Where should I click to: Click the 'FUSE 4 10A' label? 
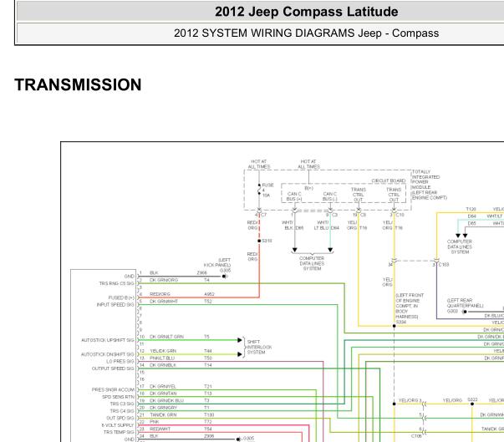267,191
